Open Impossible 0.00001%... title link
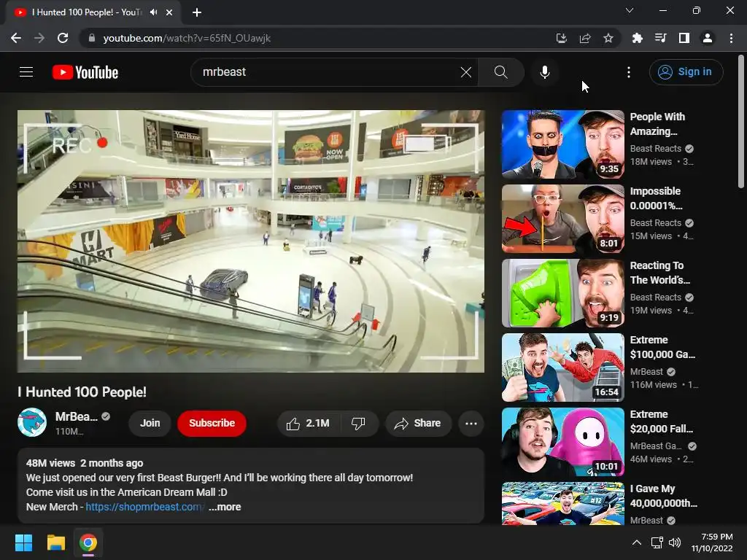Screen dimensions: 747x560 tap(656, 198)
